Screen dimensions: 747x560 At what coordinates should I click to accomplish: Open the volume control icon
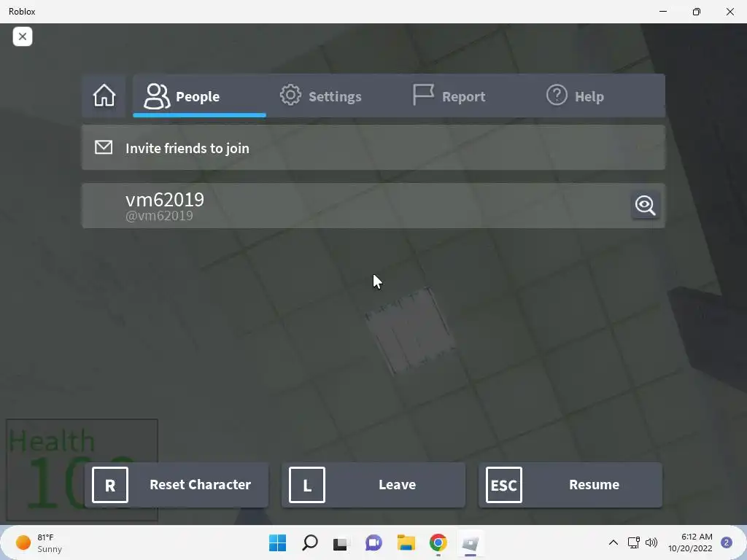coord(651,542)
